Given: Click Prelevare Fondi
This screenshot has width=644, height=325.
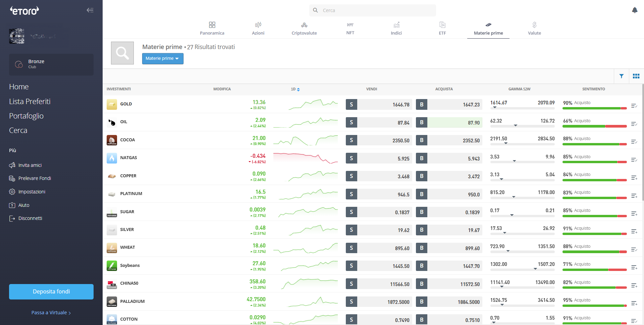Looking at the screenshot, I should (x=30, y=178).
